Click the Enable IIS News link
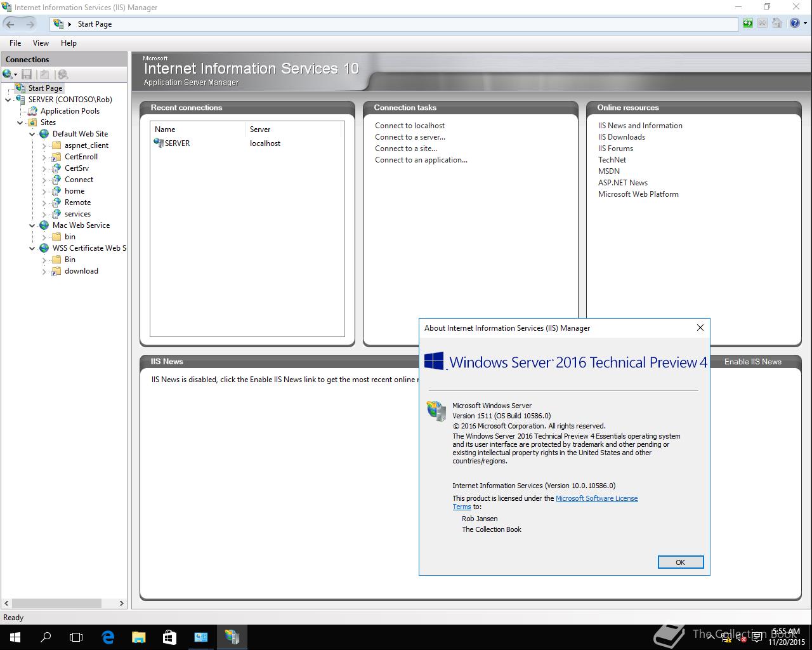The height and width of the screenshot is (650, 812). [752, 362]
